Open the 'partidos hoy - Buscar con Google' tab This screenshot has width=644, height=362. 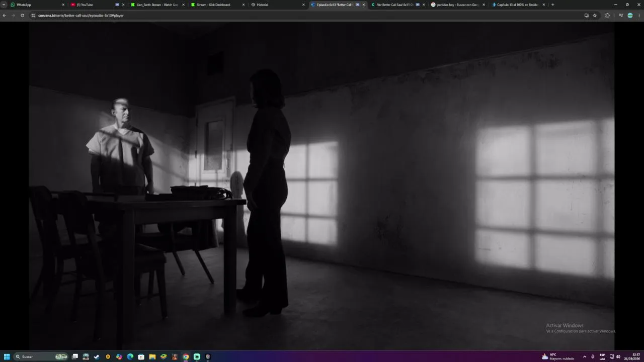[x=458, y=5]
